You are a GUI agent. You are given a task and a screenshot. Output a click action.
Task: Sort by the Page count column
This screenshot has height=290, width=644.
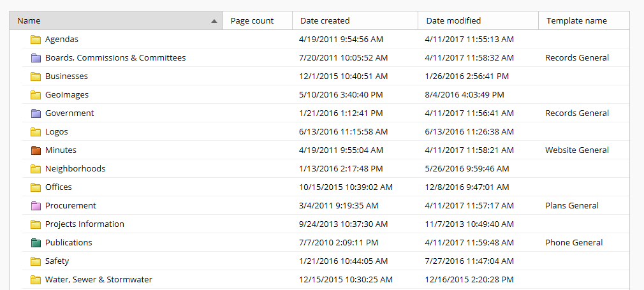[x=258, y=20]
